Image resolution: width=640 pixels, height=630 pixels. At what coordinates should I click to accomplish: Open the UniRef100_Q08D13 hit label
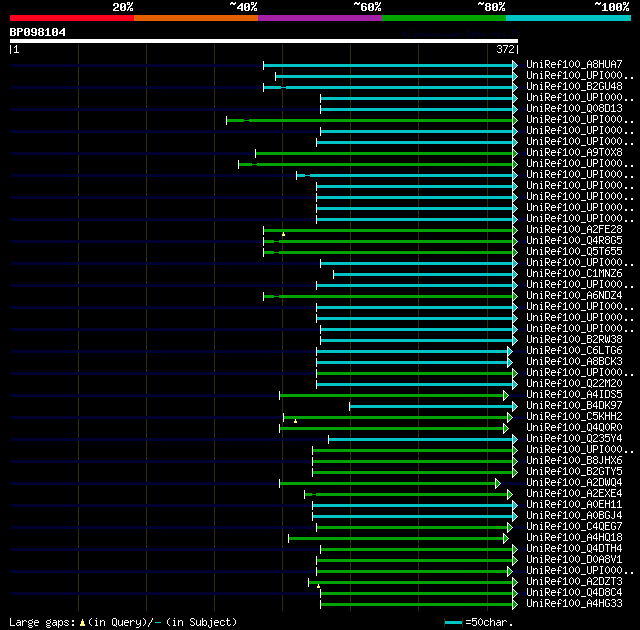pyautogui.click(x=574, y=109)
